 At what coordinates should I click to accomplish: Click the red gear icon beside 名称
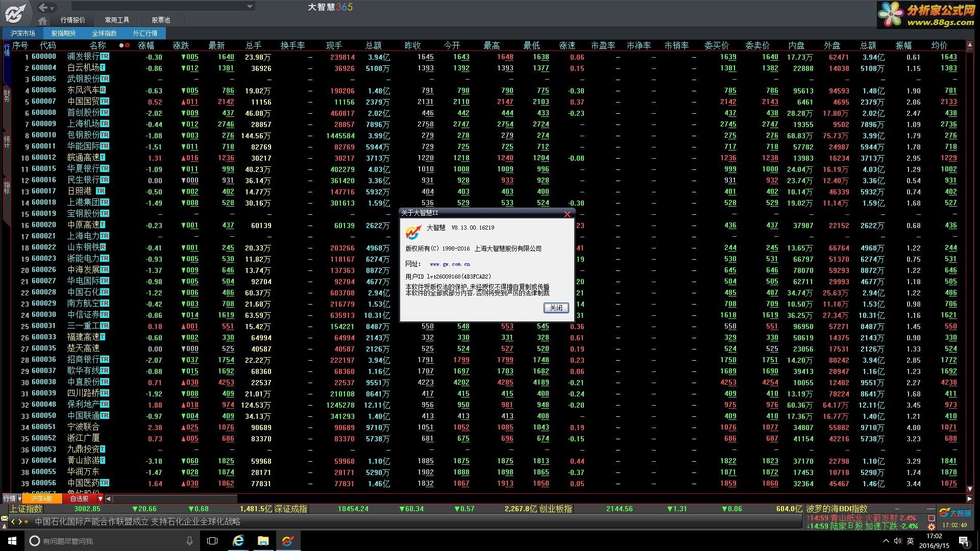(127, 45)
